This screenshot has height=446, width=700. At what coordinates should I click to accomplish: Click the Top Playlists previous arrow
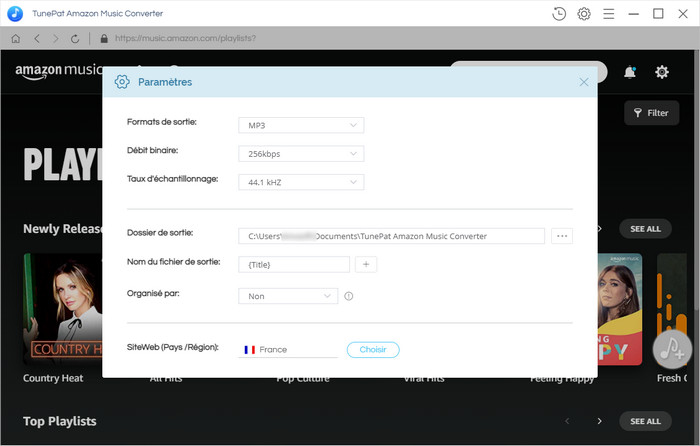point(567,421)
